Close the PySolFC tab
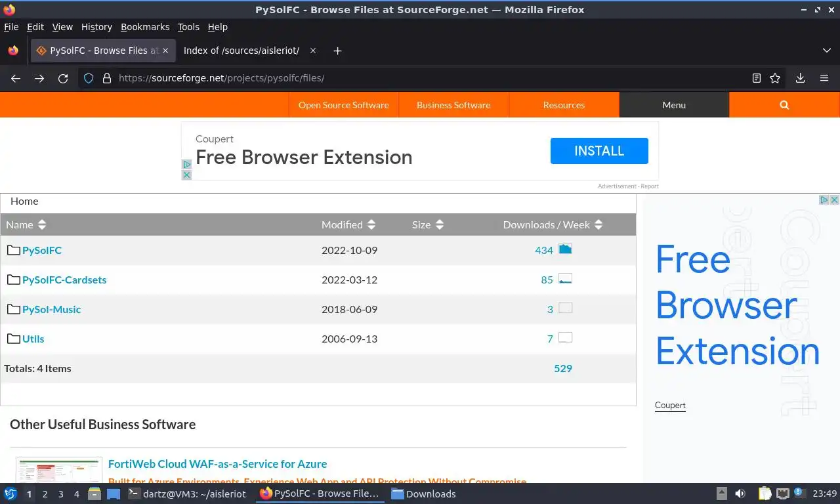 pos(165,51)
